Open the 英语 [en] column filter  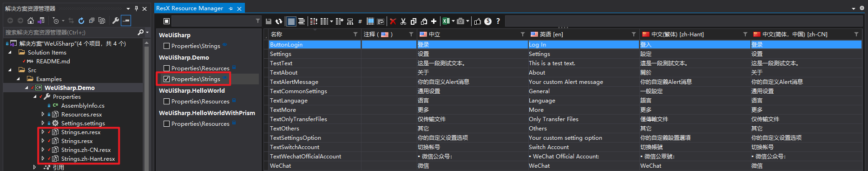[x=633, y=34]
